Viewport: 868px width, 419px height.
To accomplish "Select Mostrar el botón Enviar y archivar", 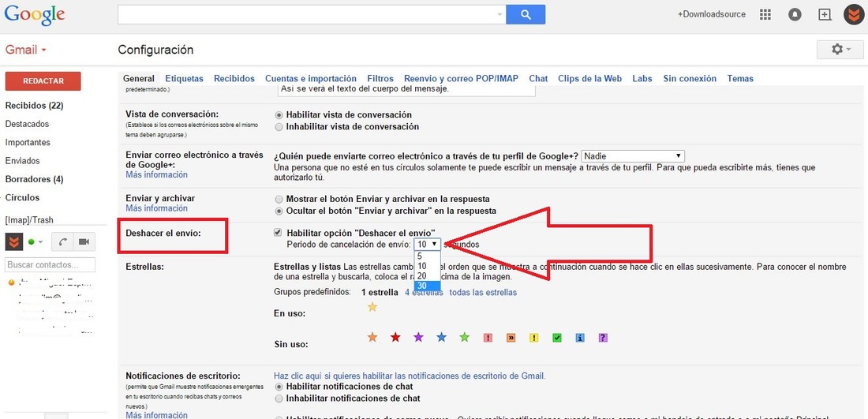I will (279, 199).
